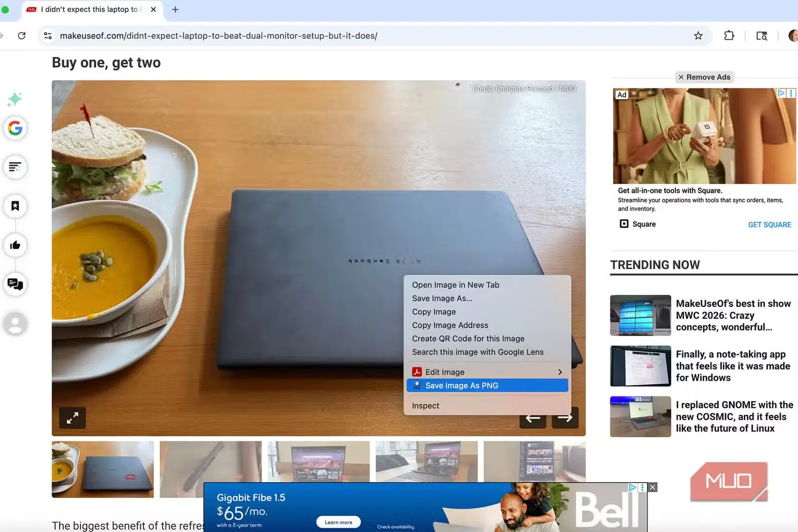Screen dimensions: 798x532
Task: Close the Bell banner ad
Action: [x=652, y=487]
